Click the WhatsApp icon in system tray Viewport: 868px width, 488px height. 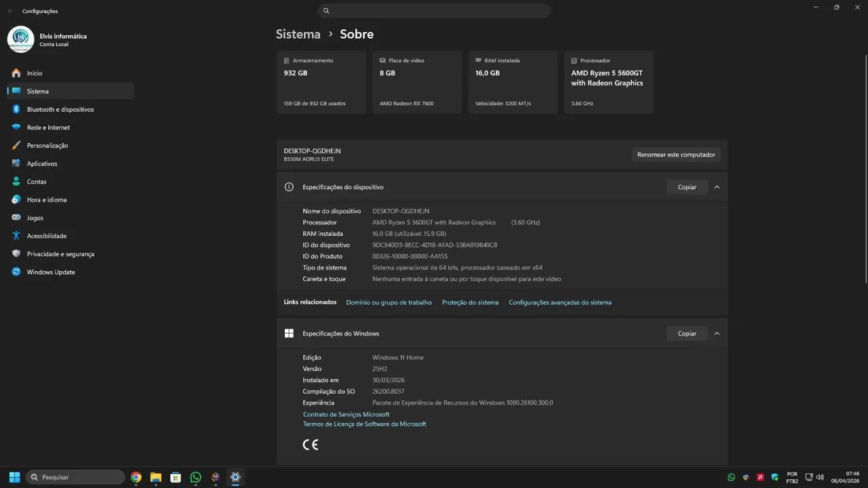(x=731, y=477)
